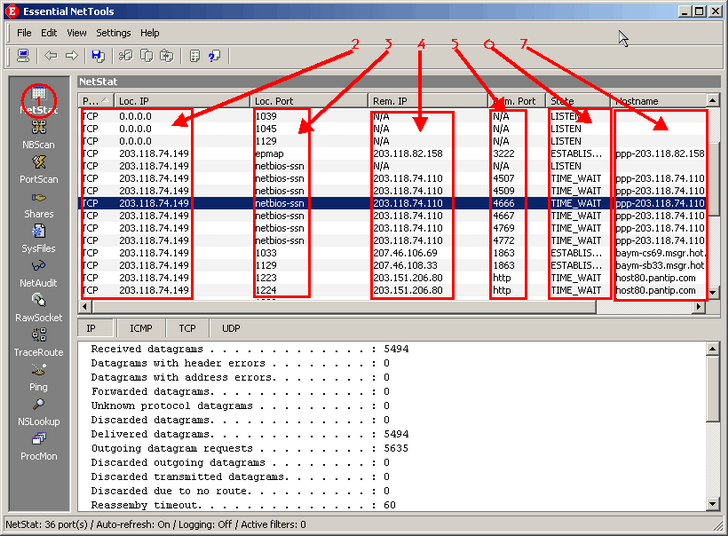728x536 pixels.
Task: Click remote IP 207.46.108.33
Action: pos(405,266)
